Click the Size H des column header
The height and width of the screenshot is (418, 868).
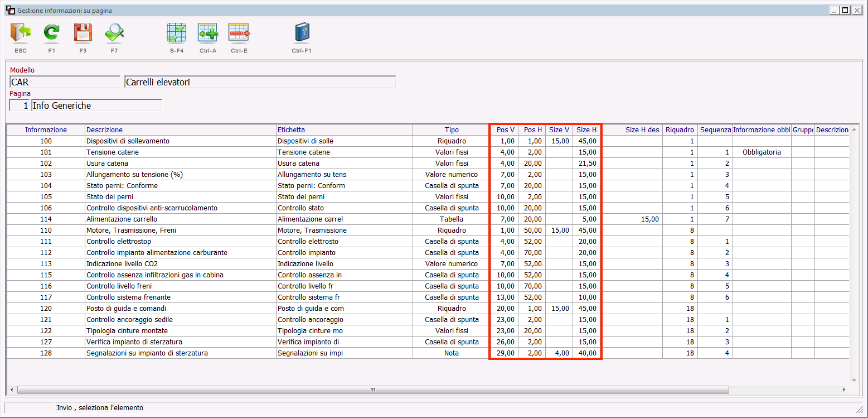[x=633, y=130]
